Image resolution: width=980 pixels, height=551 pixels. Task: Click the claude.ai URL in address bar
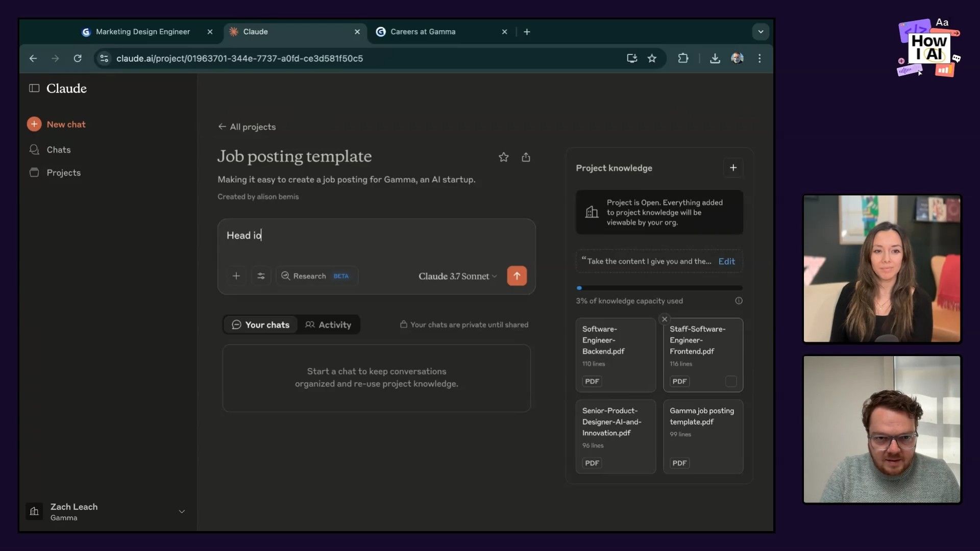pos(239,59)
